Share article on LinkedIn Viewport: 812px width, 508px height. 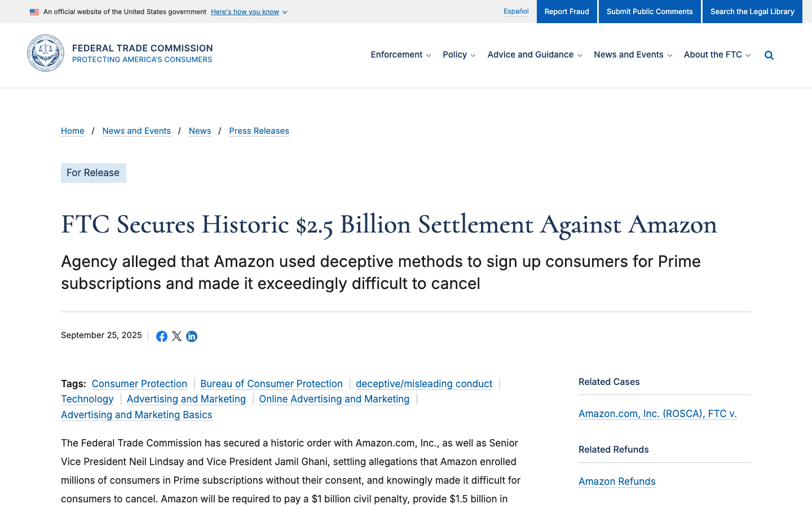coord(192,336)
